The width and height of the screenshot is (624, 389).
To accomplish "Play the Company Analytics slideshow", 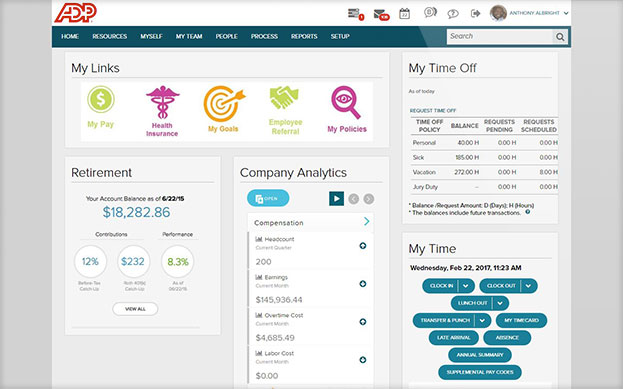I will point(336,198).
